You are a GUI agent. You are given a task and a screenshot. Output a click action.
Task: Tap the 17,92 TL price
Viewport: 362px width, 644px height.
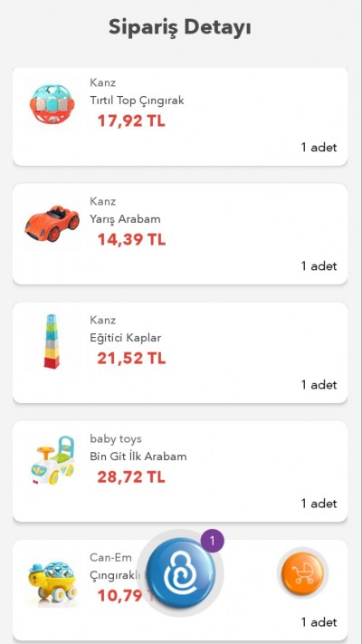(131, 121)
